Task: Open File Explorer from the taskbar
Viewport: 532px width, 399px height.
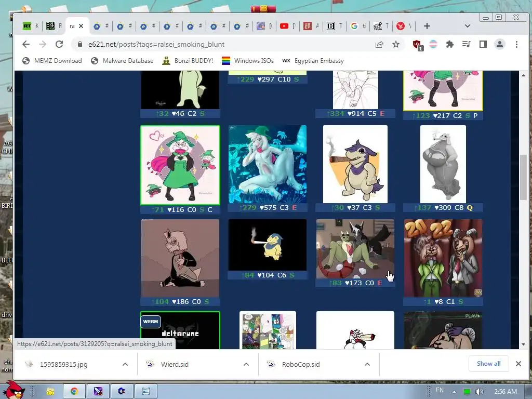Action: pos(50,392)
